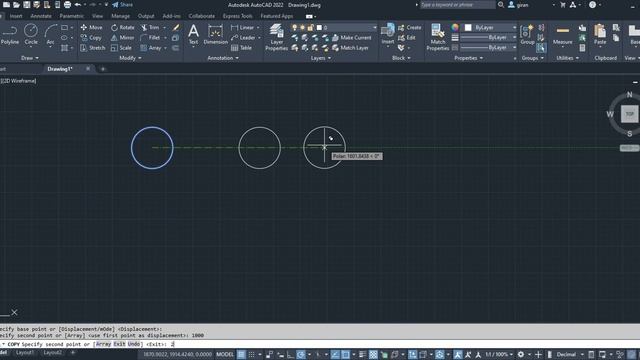Click the Move tool in Modify
Screen dimensions: 640x360
[x=91, y=27]
